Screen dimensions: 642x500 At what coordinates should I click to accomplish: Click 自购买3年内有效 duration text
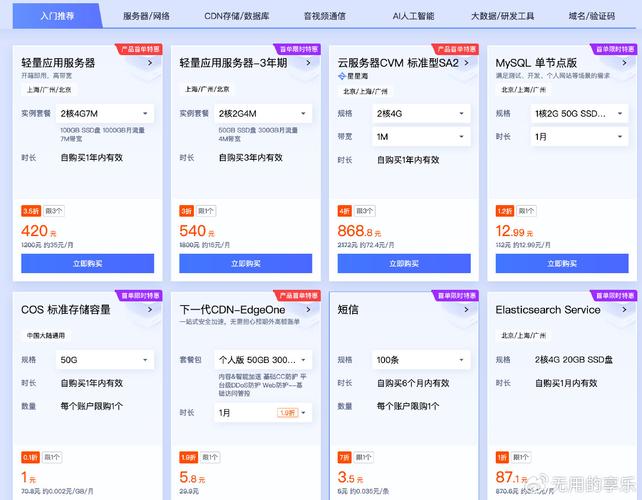pos(251,158)
